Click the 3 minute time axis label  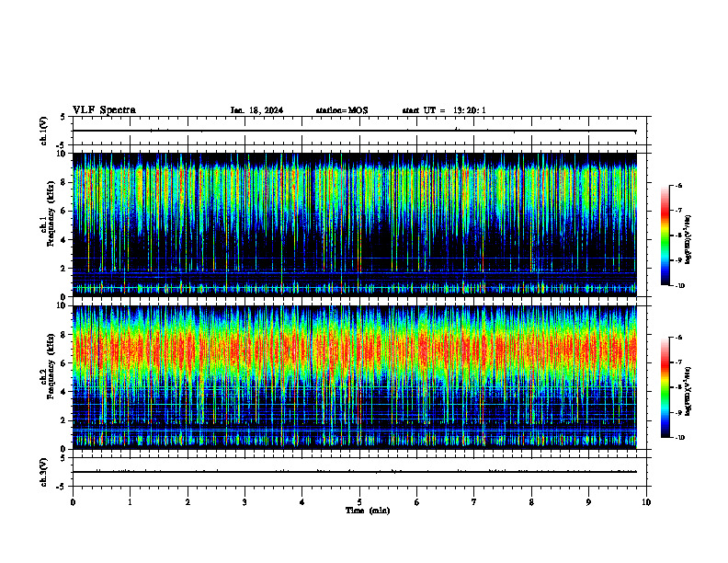tap(245, 502)
